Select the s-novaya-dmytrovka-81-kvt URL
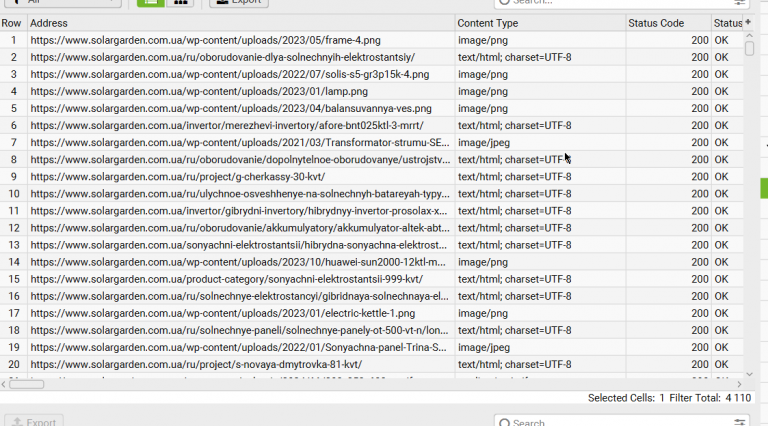 [196, 364]
